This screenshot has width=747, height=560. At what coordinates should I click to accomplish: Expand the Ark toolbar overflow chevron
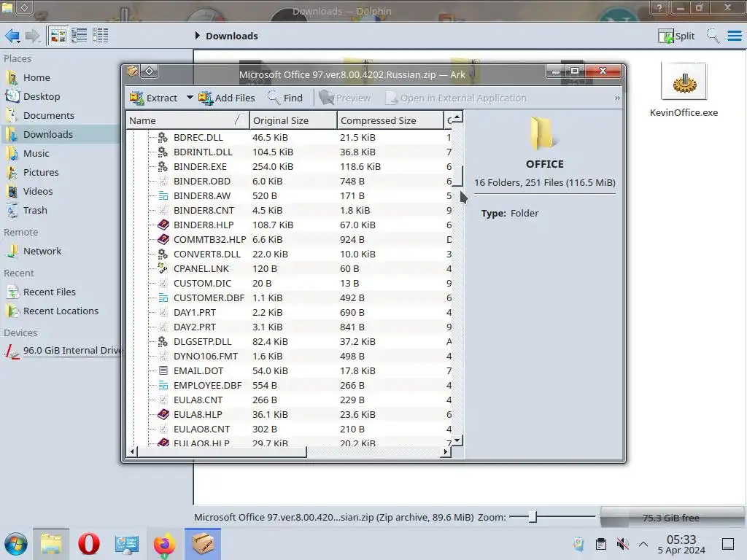[617, 98]
